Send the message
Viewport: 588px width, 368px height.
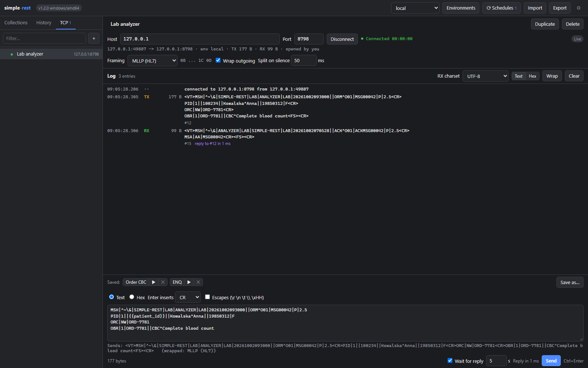pyautogui.click(x=551, y=361)
